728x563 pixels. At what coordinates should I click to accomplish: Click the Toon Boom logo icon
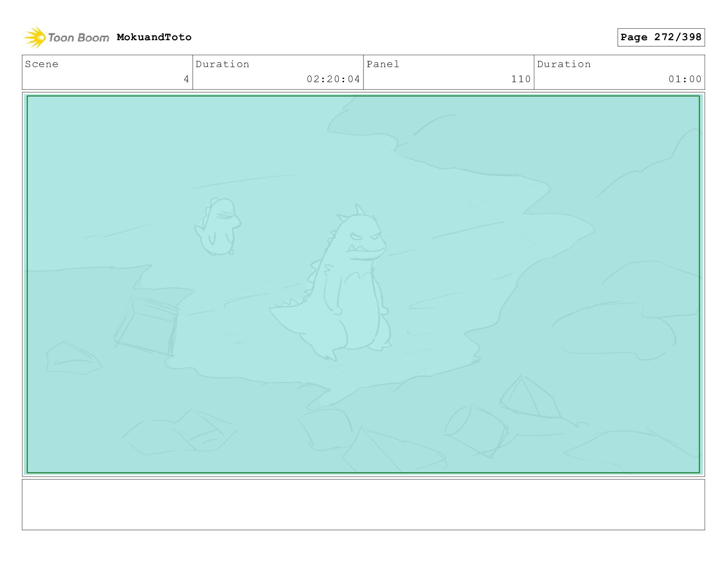35,37
